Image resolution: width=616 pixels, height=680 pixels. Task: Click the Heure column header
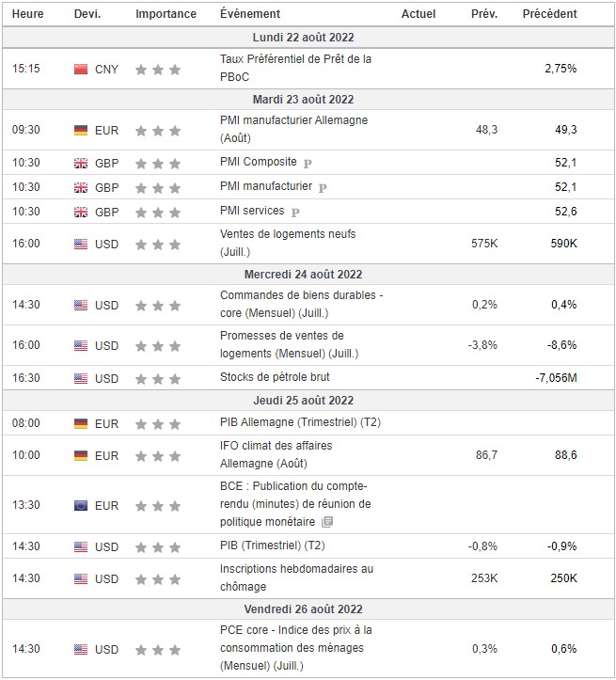click(29, 14)
